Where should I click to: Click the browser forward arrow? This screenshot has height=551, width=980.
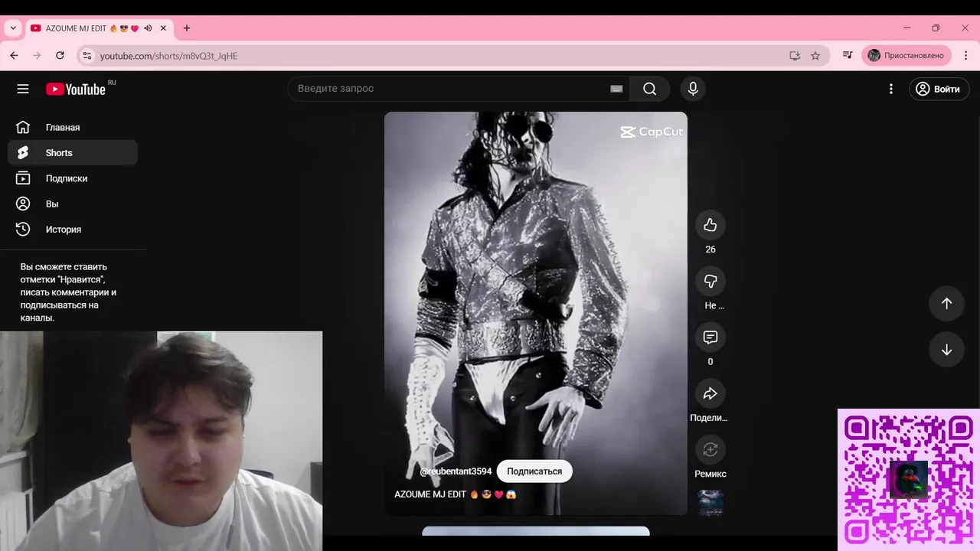coord(37,56)
